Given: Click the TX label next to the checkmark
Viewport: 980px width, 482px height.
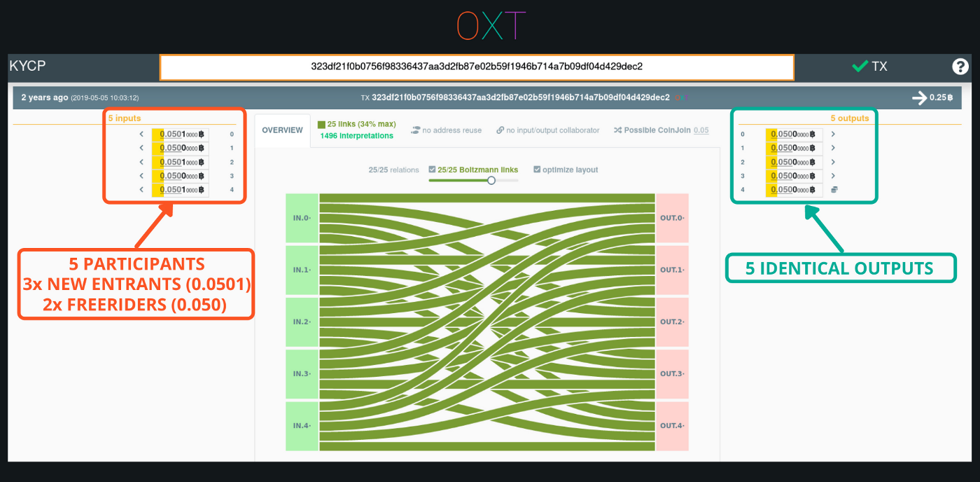Looking at the screenshot, I should click(x=879, y=67).
